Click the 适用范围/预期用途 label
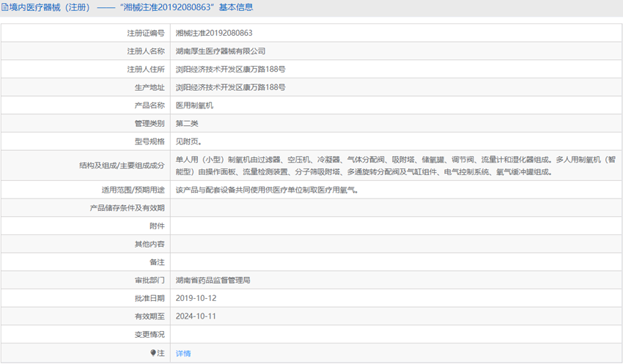This screenshot has width=623, height=364. tap(133, 190)
